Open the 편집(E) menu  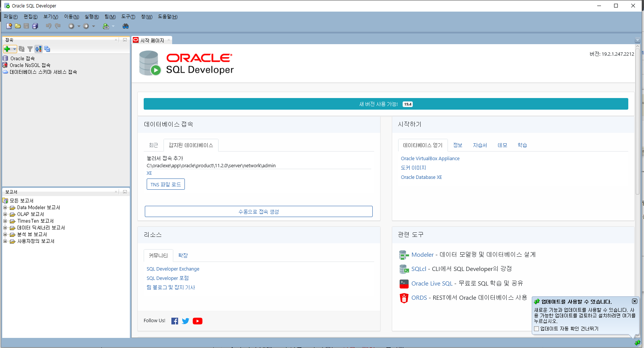click(31, 17)
